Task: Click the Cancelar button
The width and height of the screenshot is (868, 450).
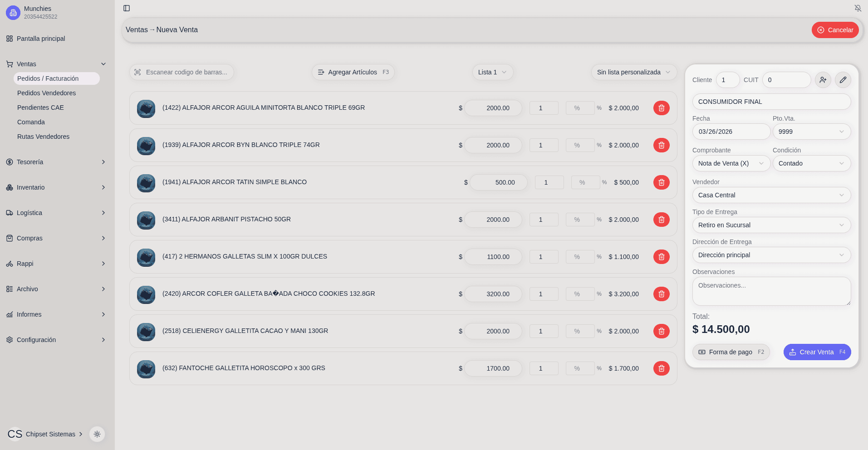Action: (835, 30)
